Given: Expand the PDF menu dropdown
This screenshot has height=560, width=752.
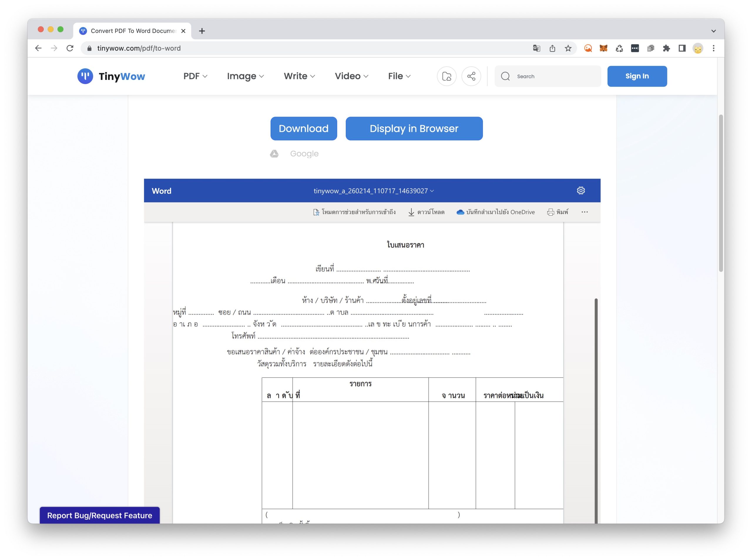Looking at the screenshot, I should tap(195, 76).
